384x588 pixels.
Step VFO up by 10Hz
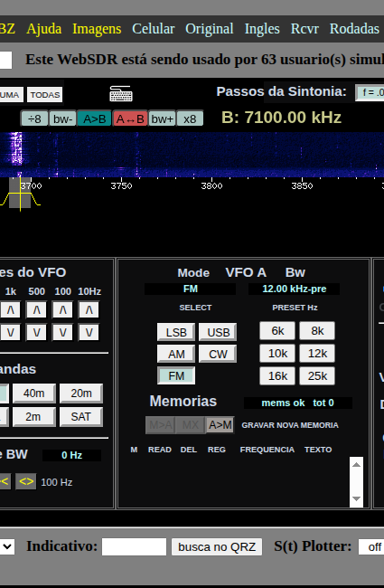click(x=89, y=310)
